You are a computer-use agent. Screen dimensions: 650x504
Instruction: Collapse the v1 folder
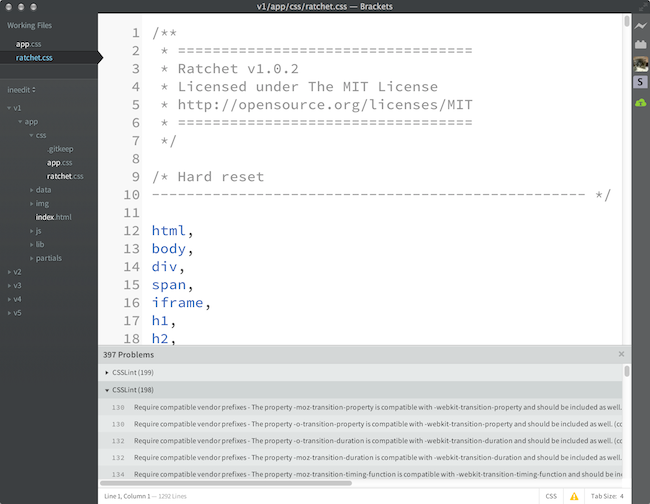(x=9, y=108)
